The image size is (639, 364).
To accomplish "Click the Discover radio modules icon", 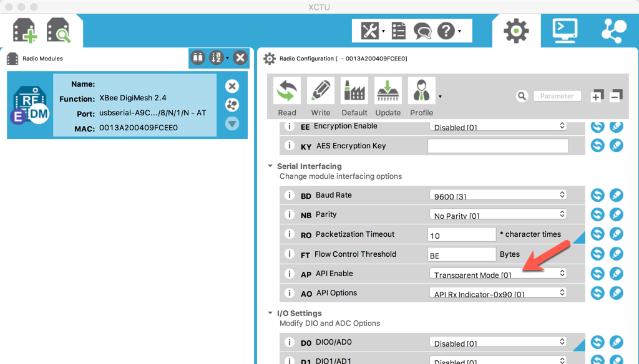I will pos(59,31).
